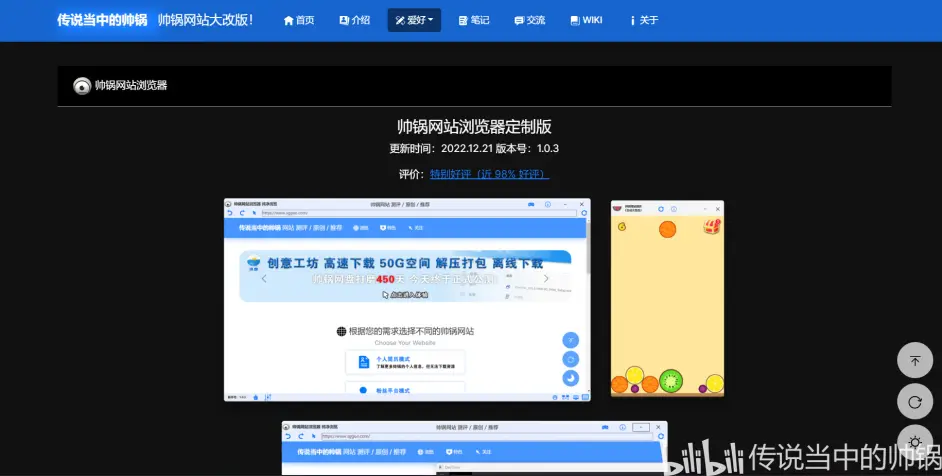
Task: Open the 关于 about nav item
Action: point(644,20)
